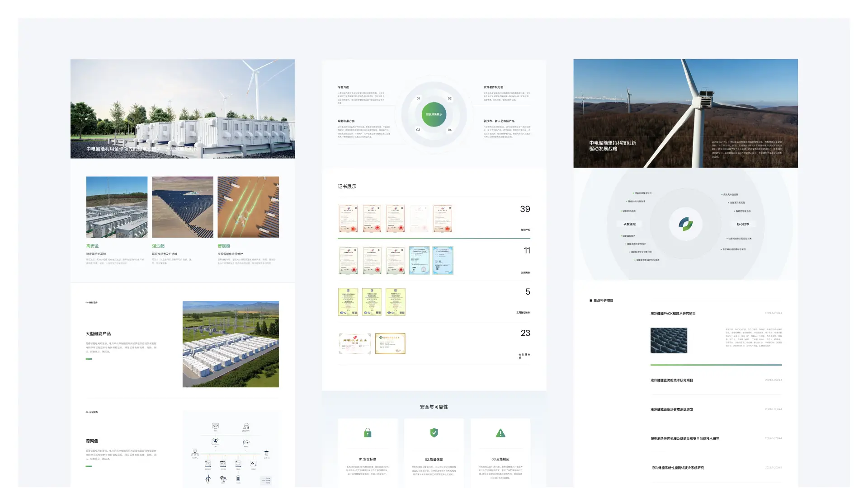Expand the 液冷储能设备热管理系统研发 project row
Screen dimensions: 868x488
point(671,409)
